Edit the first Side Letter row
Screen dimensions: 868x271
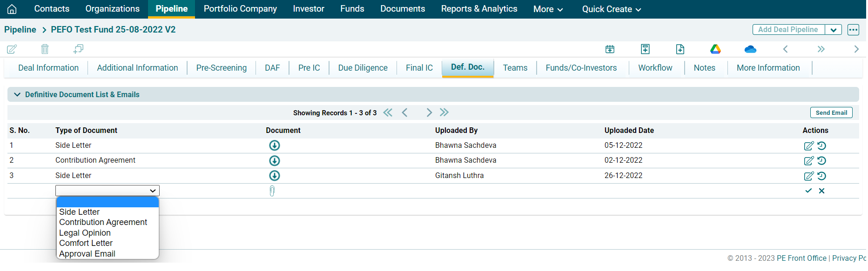click(809, 145)
